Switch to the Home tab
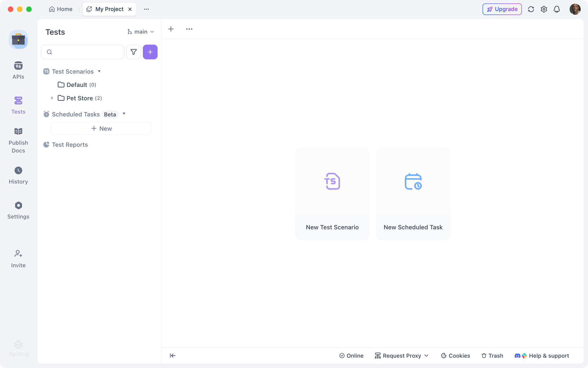The image size is (588, 368). pyautogui.click(x=61, y=9)
